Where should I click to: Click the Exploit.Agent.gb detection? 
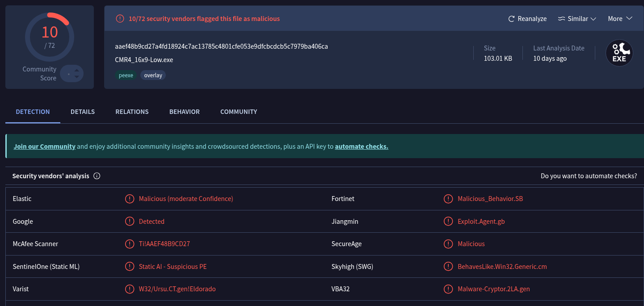coord(481,222)
